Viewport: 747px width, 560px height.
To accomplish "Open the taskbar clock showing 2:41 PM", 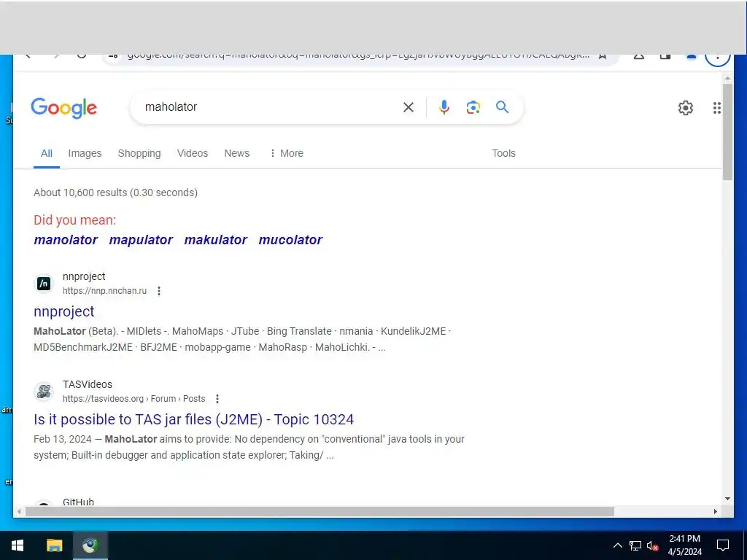I will click(x=684, y=545).
